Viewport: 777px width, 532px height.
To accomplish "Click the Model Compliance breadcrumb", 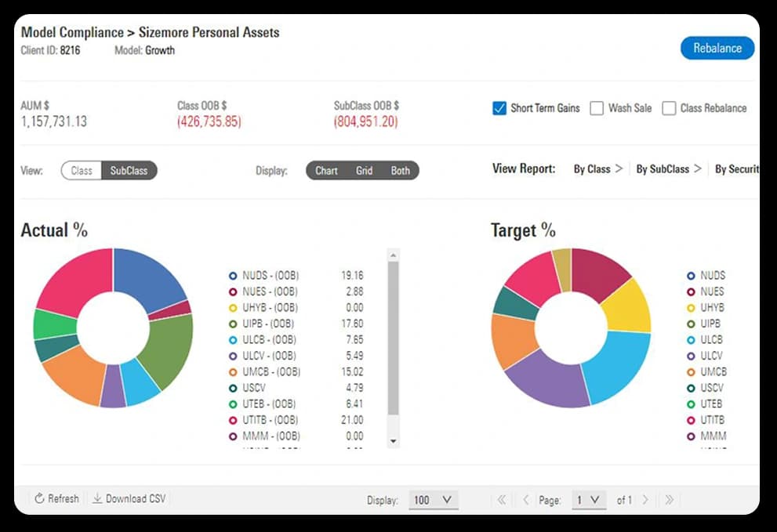I will coord(72,32).
